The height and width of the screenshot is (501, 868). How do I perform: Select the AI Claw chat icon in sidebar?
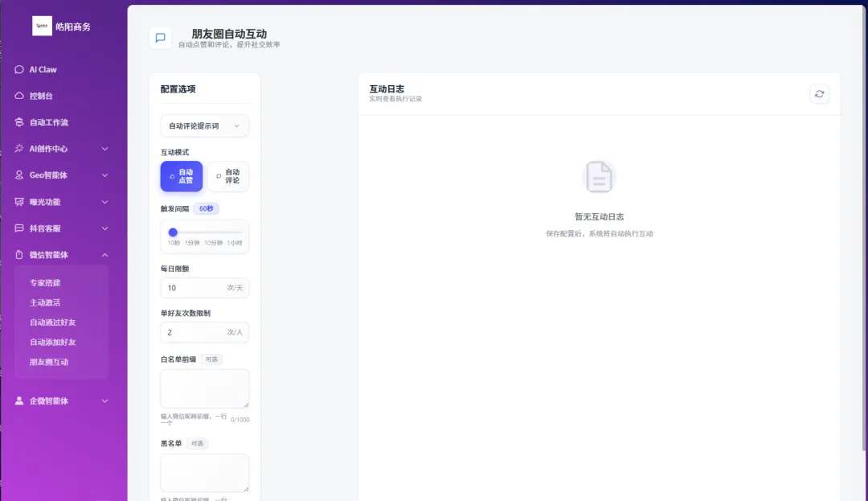pyautogui.click(x=18, y=69)
